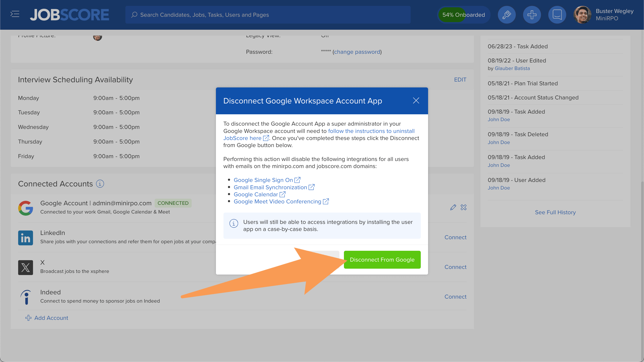
Task: Edit the Google Account connection pencil icon
Action: [x=453, y=207]
